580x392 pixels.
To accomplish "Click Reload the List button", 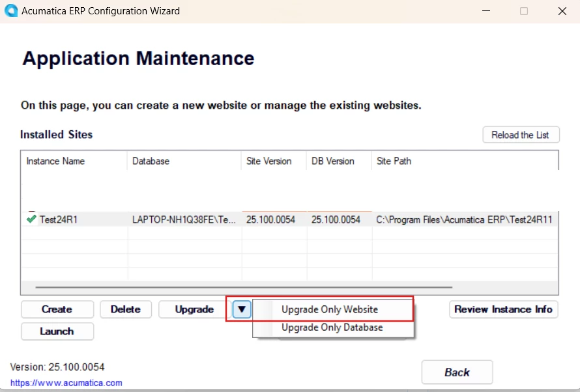I will tap(521, 135).
